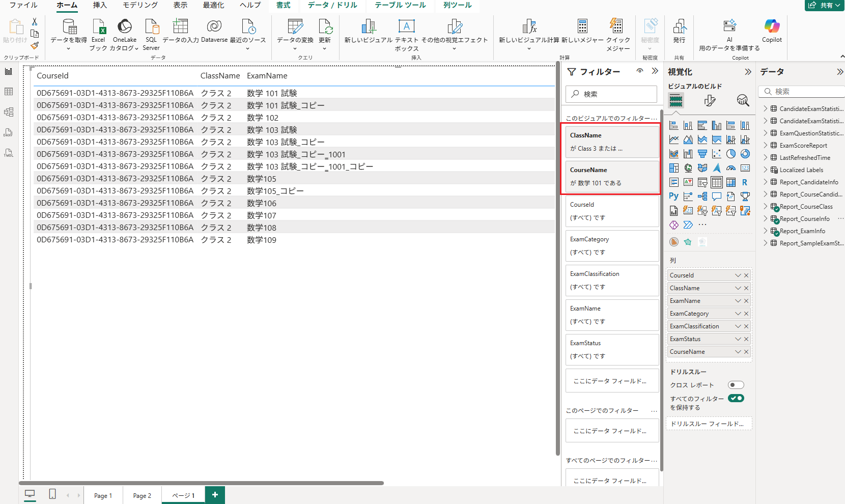This screenshot has width=845, height=504.
Task: Select the matrix visual
Action: [731, 182]
